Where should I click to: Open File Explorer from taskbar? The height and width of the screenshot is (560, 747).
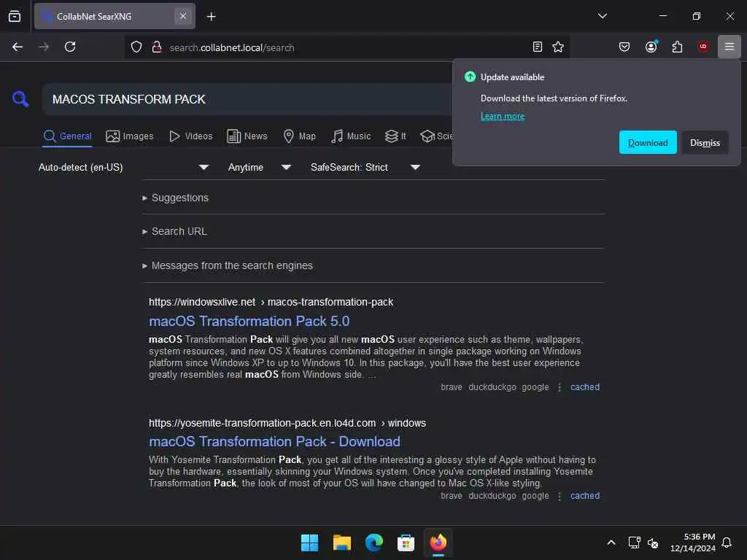tap(341, 542)
